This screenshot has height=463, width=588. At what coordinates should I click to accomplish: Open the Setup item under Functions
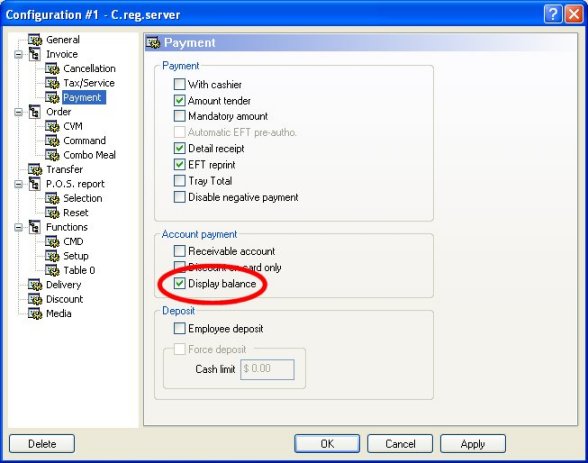[76, 256]
